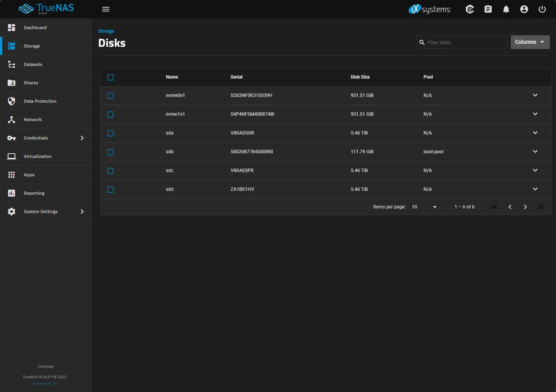Jump to last page of disks
The height and width of the screenshot is (392, 556).
[540, 207]
